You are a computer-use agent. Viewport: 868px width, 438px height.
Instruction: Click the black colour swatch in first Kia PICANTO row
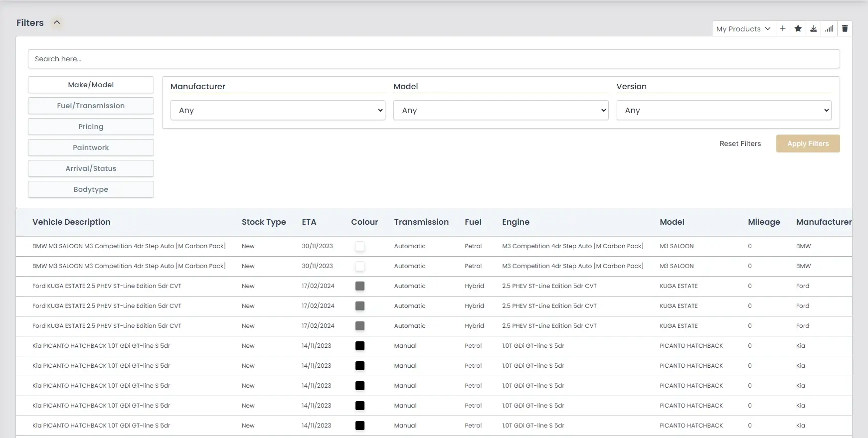point(360,346)
